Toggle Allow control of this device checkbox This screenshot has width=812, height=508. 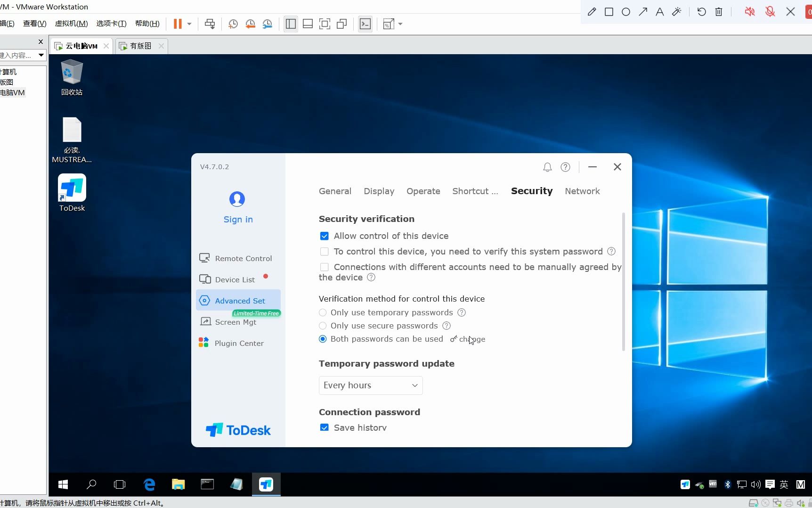pos(324,236)
